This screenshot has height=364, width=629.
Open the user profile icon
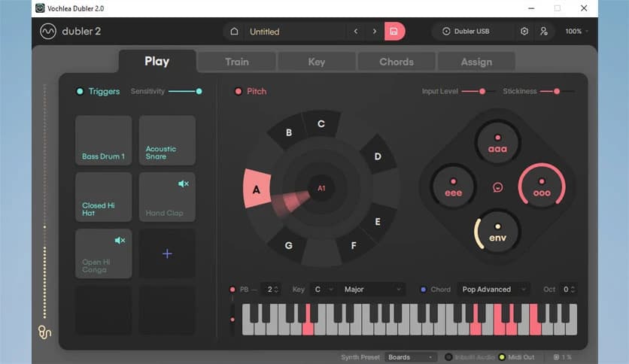pos(544,32)
